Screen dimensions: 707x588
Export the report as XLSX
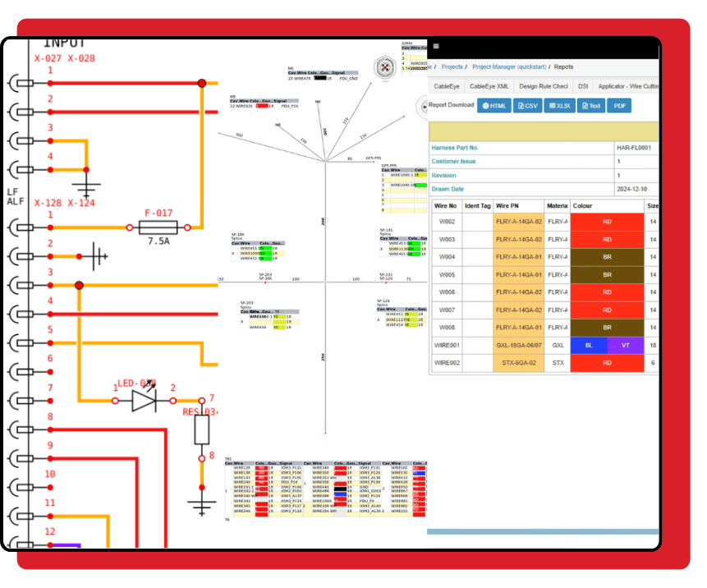(558, 106)
